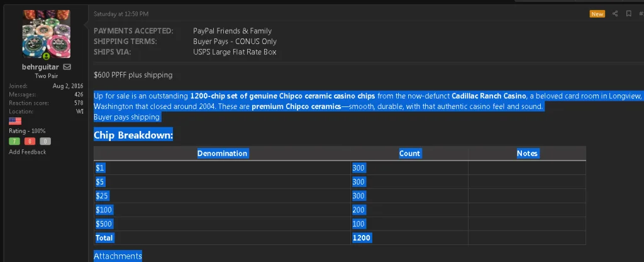
Task: Click the orange New badge
Action: 597,14
